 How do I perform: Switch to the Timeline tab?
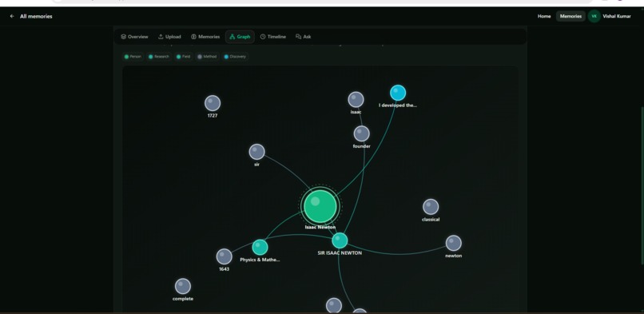coord(273,37)
